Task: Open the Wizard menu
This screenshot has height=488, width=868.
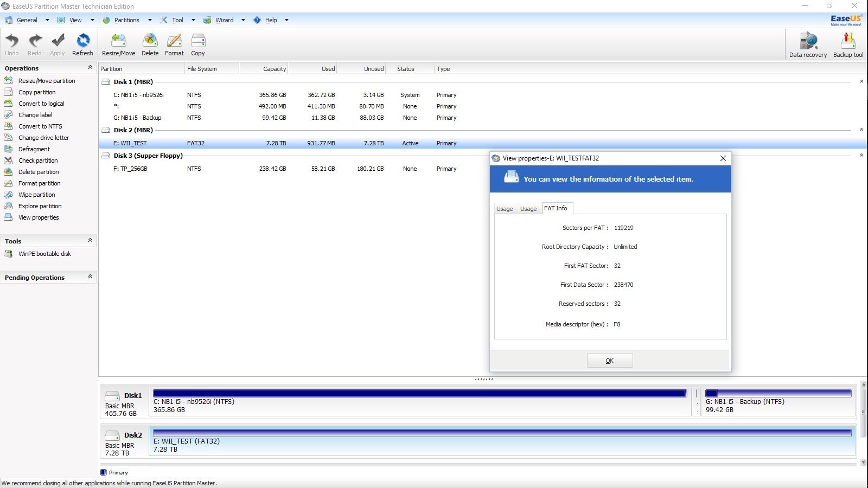Action: [225, 20]
